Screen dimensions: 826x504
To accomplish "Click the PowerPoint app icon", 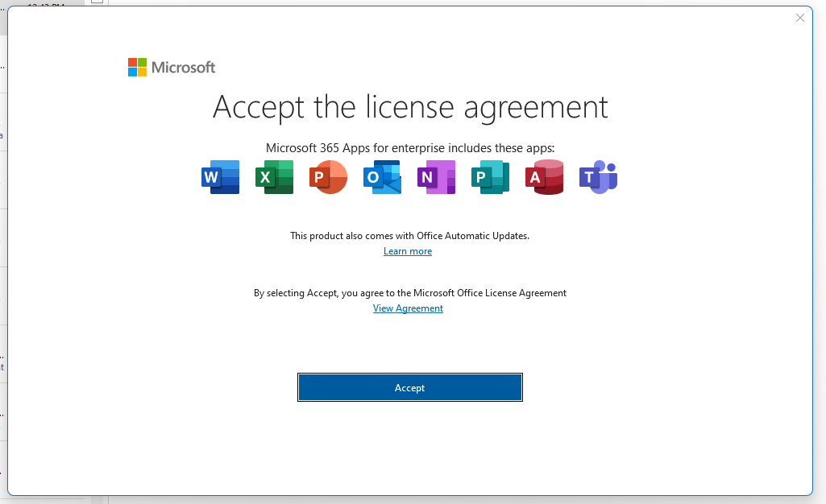I will click(328, 177).
